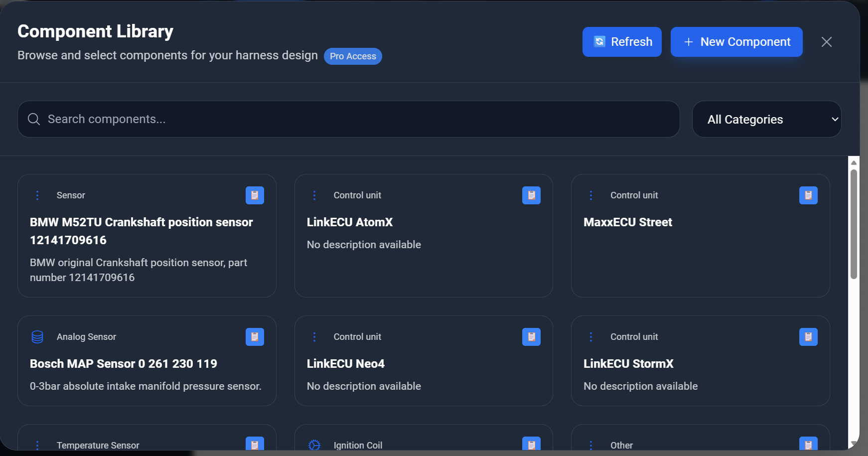Click the gear icon beside Ignition Coil
Image resolution: width=868 pixels, height=456 pixels.
point(314,445)
